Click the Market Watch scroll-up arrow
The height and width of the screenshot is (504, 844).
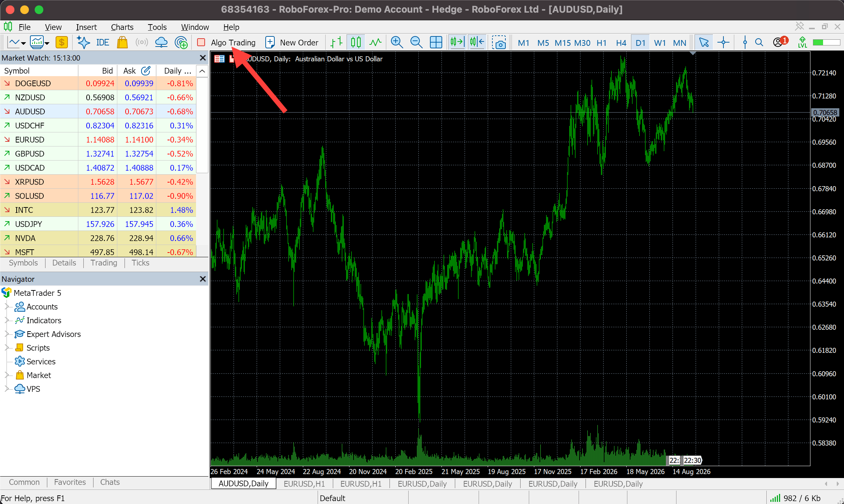(202, 71)
